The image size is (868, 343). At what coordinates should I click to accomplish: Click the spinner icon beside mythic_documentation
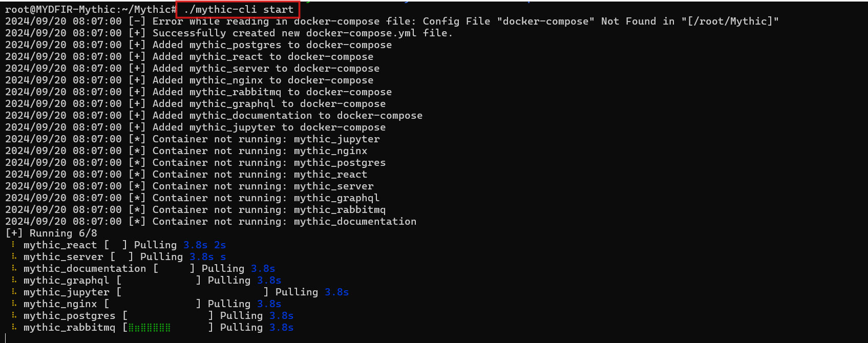pyautogui.click(x=13, y=268)
